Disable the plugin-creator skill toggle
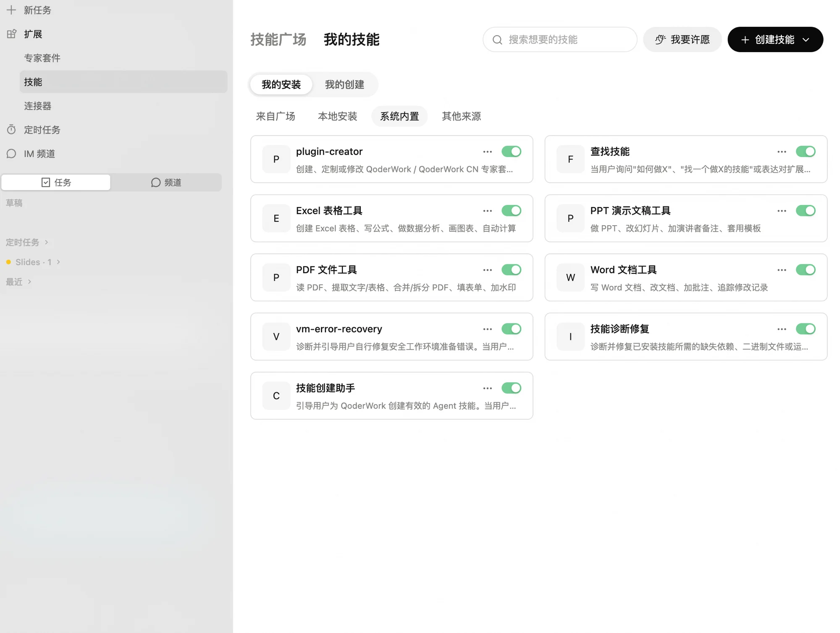Screen dimensions: 840x633 [x=511, y=152]
